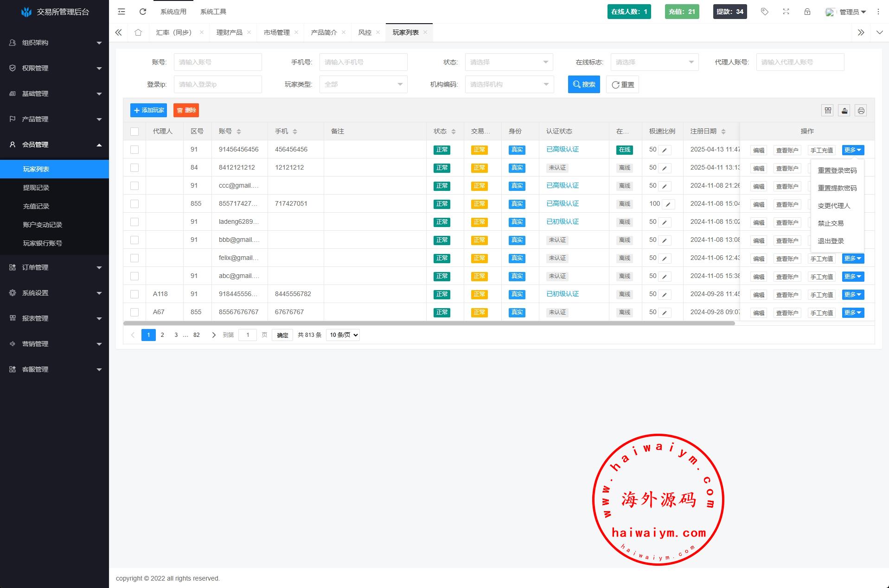889x588 pixels.
Task: Click the fullscreen icon in header
Action: [x=786, y=12]
